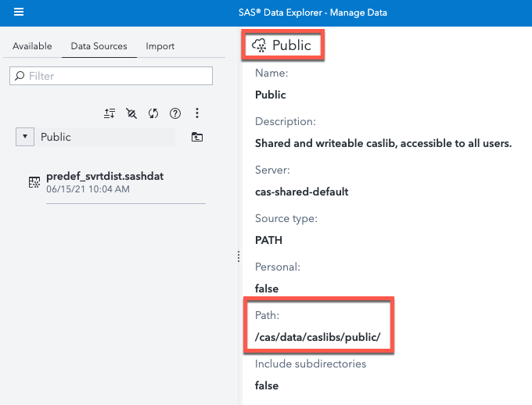532x405 pixels.
Task: Expand the Public caslib dropdown arrow
Action: click(x=25, y=137)
